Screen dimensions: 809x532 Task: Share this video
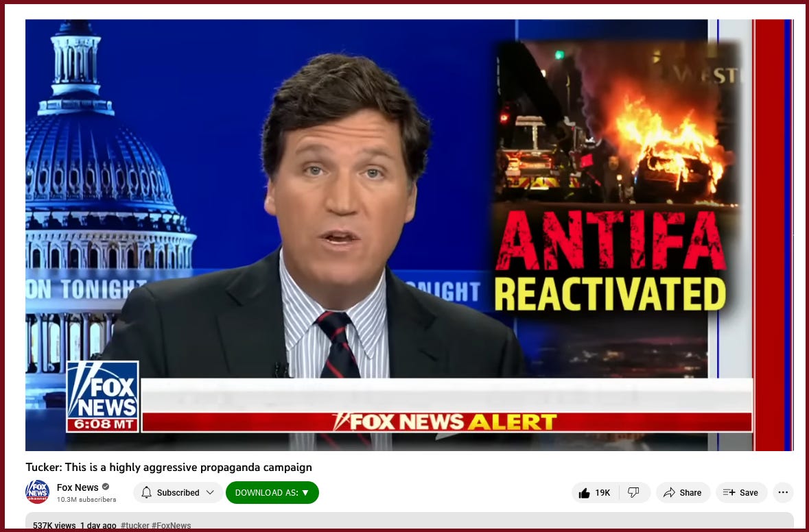click(683, 493)
